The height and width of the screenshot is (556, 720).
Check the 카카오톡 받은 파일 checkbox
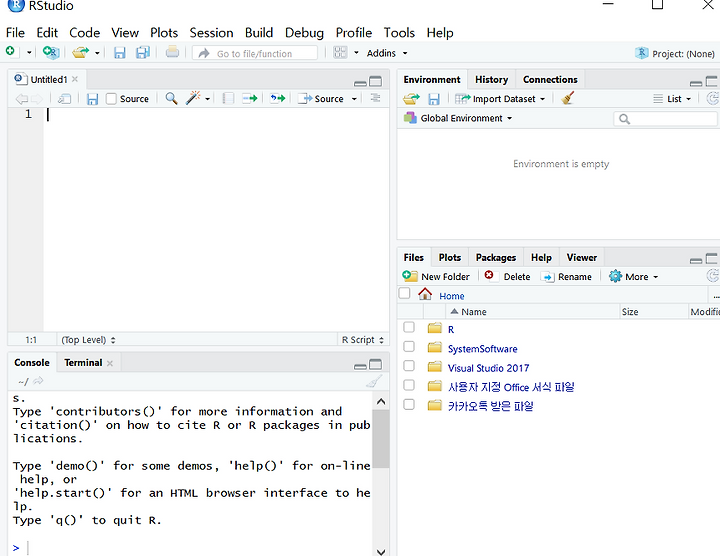[x=409, y=404]
